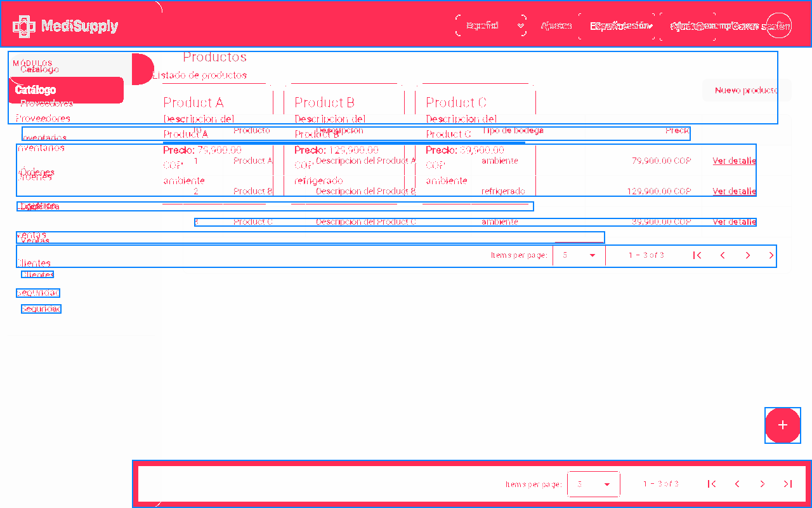This screenshot has height=508, width=812.
Task: Open Ver detalle for Product C row
Action: (x=734, y=222)
